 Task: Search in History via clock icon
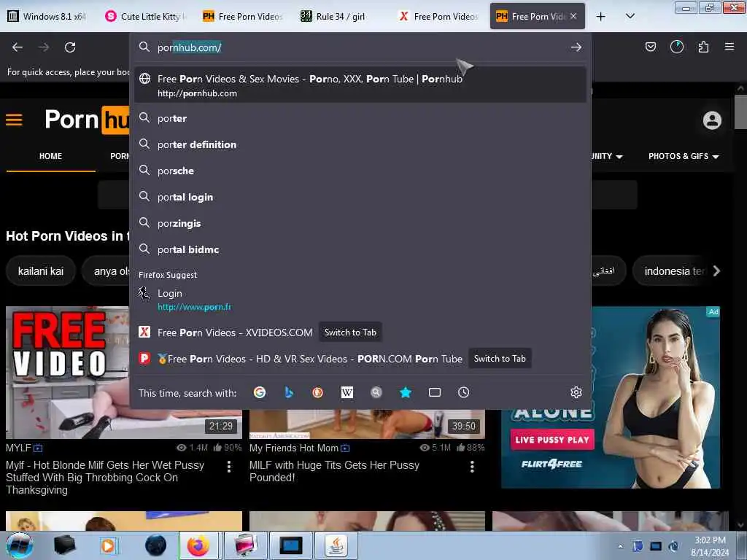(463, 392)
